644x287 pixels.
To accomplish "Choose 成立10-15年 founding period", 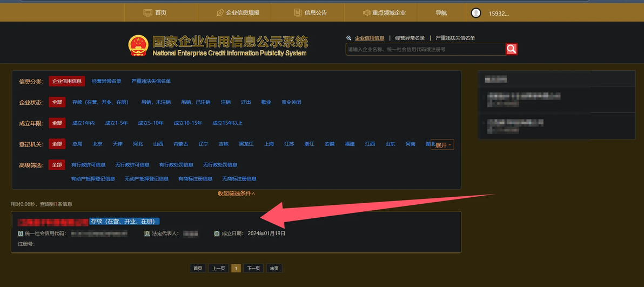I will [x=187, y=123].
